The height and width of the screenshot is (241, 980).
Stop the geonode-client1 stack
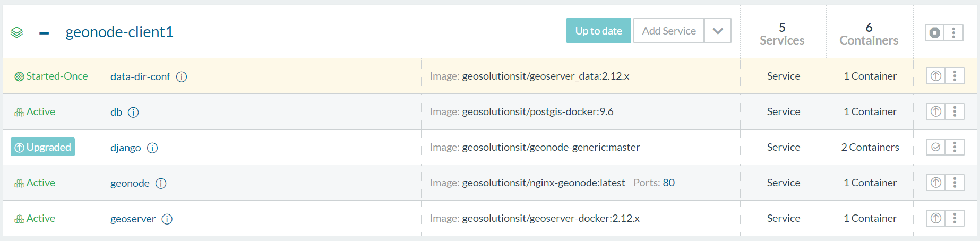point(935,33)
